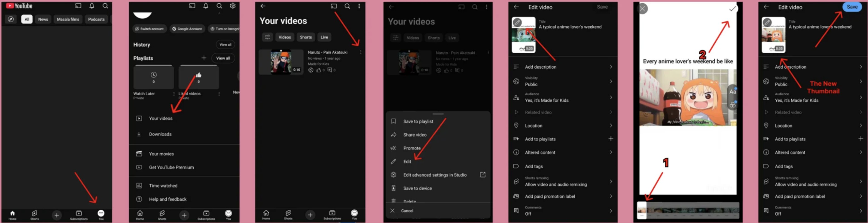Tap the blue Save button on Edit video
This screenshot has height=223, width=868.
point(852,7)
